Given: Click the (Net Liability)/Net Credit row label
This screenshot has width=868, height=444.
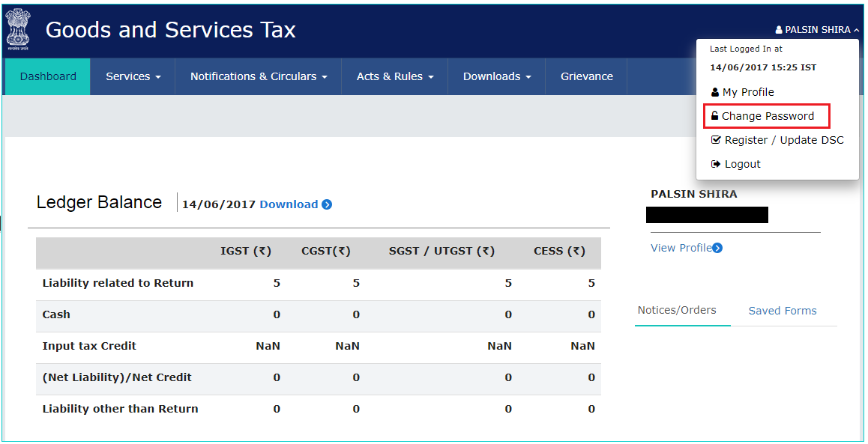Looking at the screenshot, I should click(x=117, y=377).
